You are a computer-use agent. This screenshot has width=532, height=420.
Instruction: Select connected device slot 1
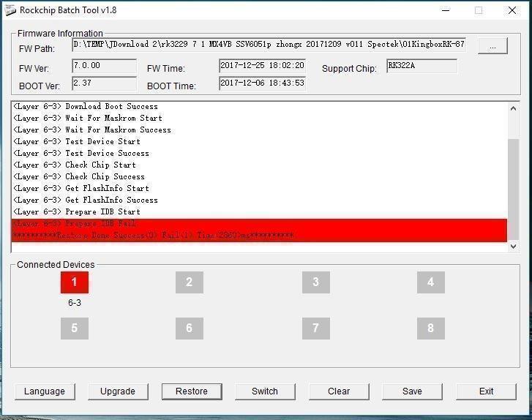pyautogui.click(x=75, y=282)
